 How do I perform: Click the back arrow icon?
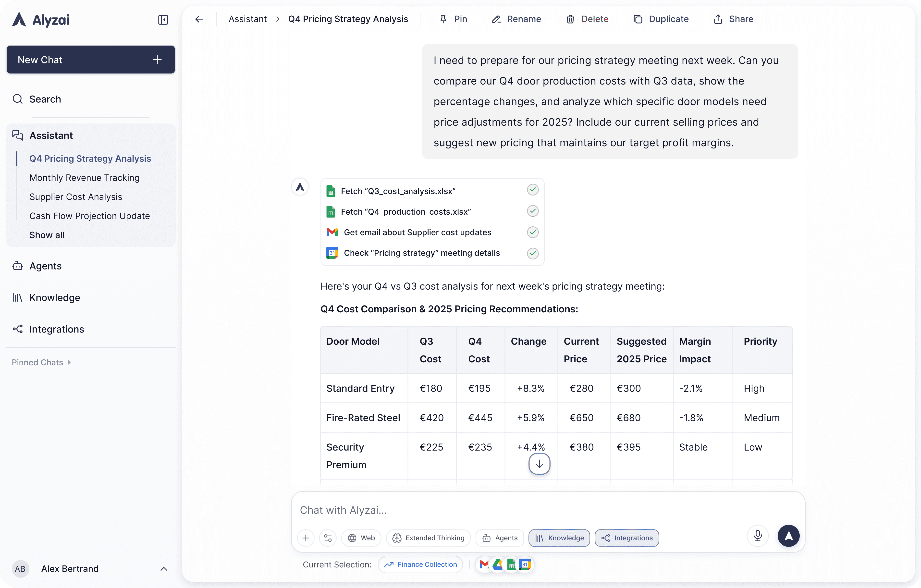(199, 19)
